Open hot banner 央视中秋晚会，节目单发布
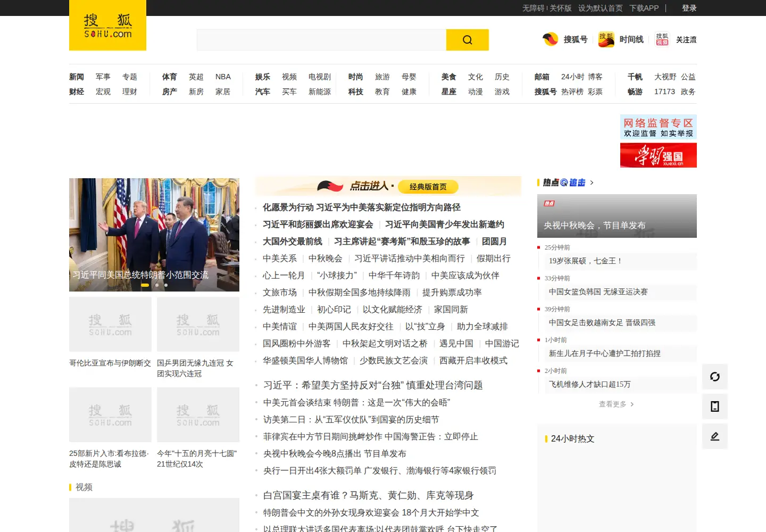Image resolution: width=766 pixels, height=532 pixels. point(617,216)
